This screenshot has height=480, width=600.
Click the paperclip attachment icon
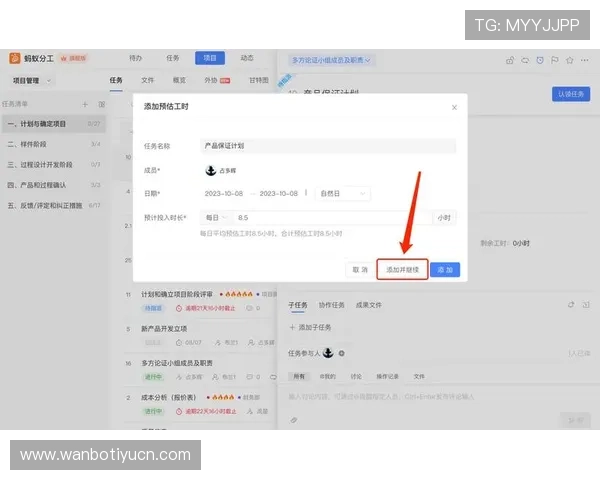click(293, 420)
